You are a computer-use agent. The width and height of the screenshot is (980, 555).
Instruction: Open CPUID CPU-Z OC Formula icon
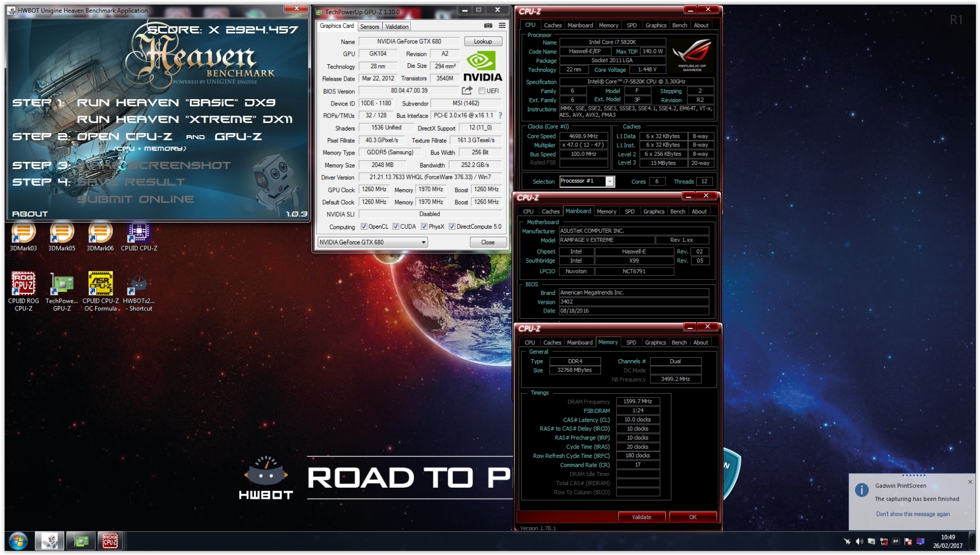coord(100,291)
